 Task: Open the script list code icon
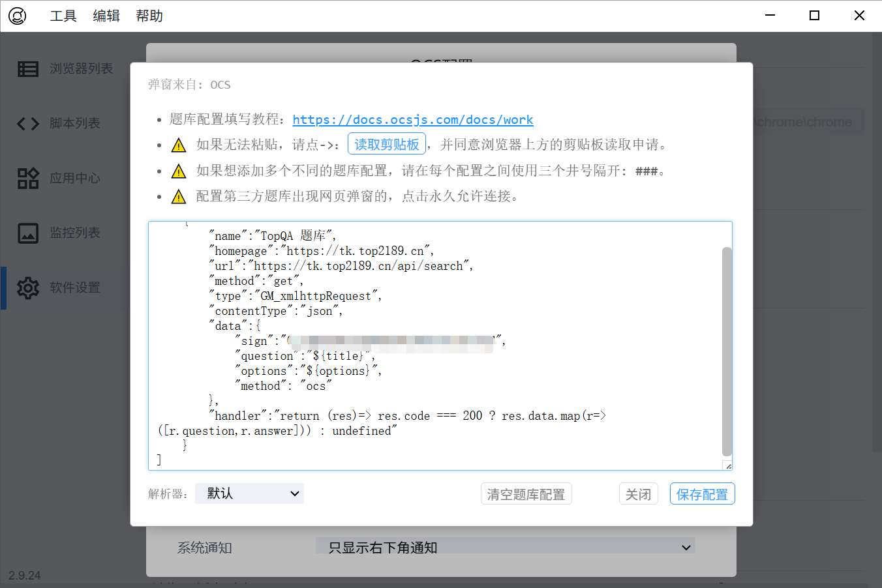pyautogui.click(x=28, y=123)
